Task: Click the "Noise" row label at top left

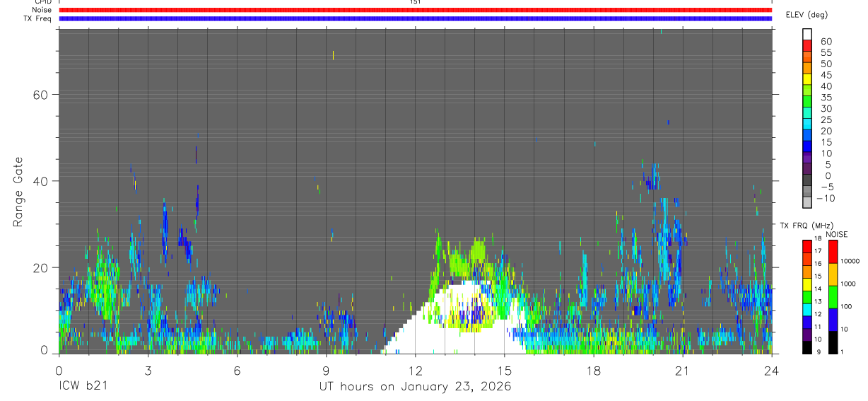Action: pyautogui.click(x=42, y=10)
